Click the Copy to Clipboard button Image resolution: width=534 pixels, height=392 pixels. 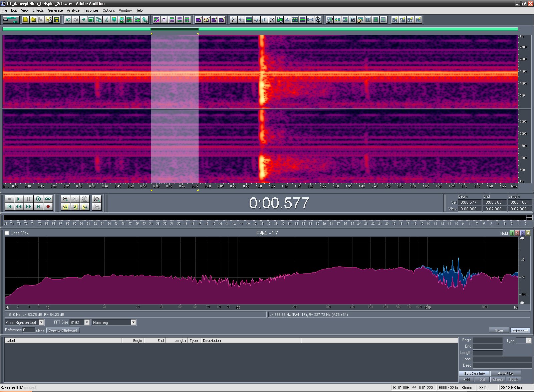63,330
